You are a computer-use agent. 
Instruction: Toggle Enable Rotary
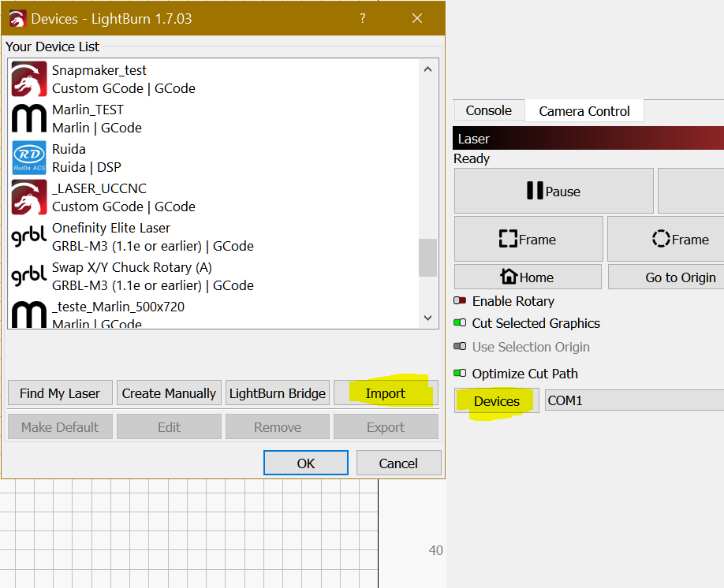pyautogui.click(x=461, y=300)
